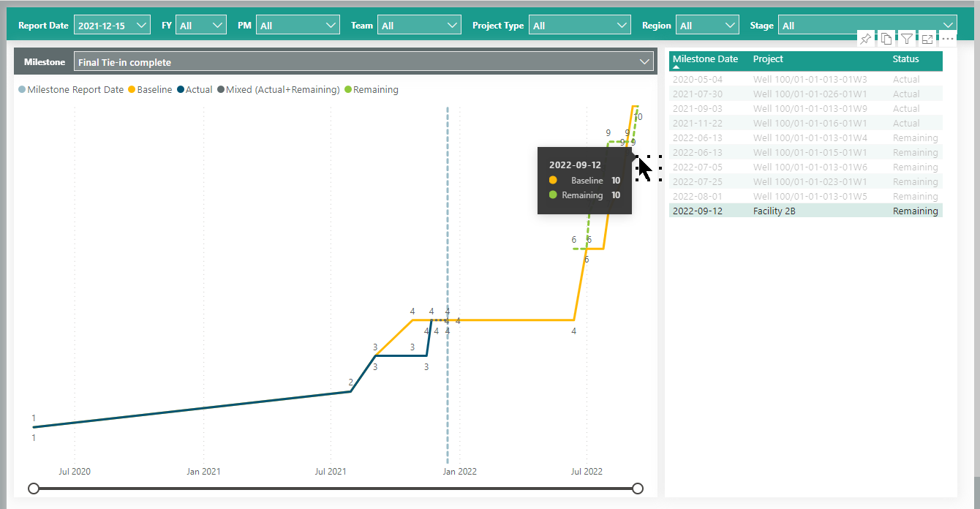The width and height of the screenshot is (980, 509).
Task: Sort table by the Project column header
Action: click(768, 59)
